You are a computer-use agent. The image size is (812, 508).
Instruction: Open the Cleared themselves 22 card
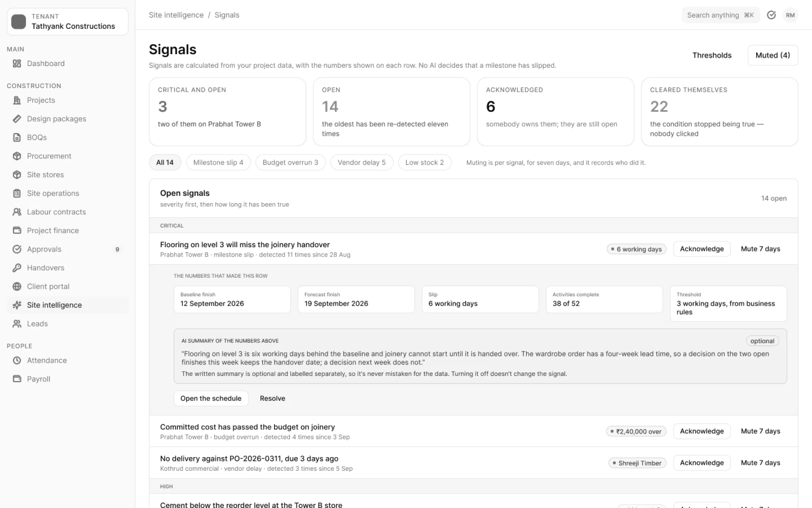pos(720,112)
